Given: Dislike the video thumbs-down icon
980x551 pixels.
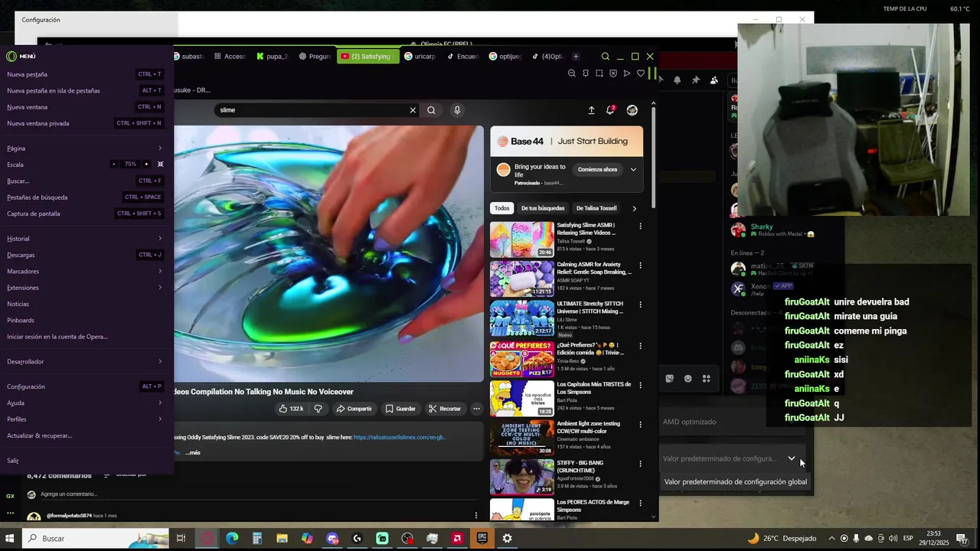Looking at the screenshot, I should [x=318, y=409].
